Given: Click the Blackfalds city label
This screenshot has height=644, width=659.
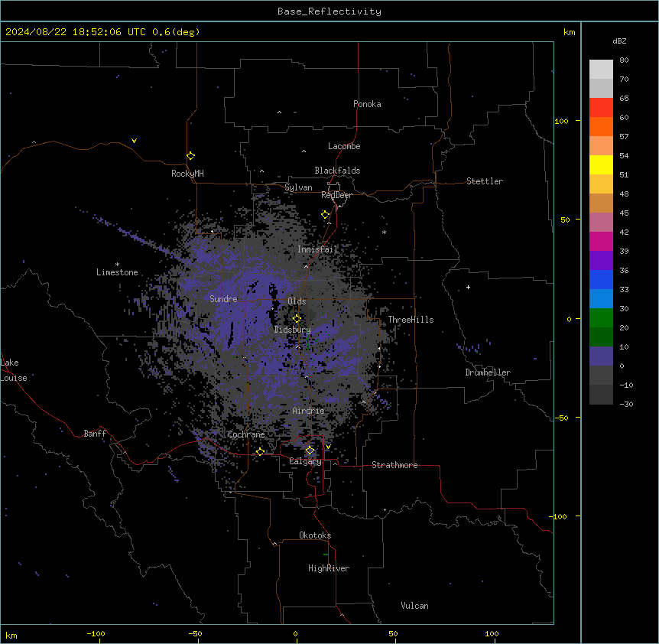Looking at the screenshot, I should pos(337,171).
